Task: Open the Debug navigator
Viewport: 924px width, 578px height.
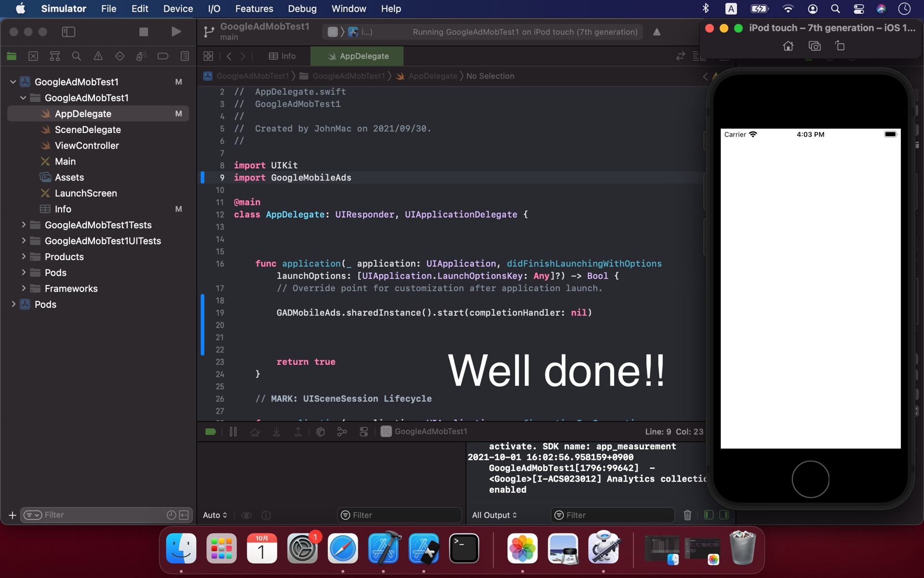Action: [x=141, y=56]
